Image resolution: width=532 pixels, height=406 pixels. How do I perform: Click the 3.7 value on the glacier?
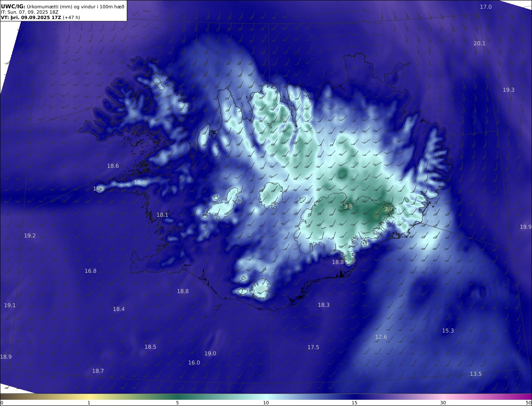(388, 209)
